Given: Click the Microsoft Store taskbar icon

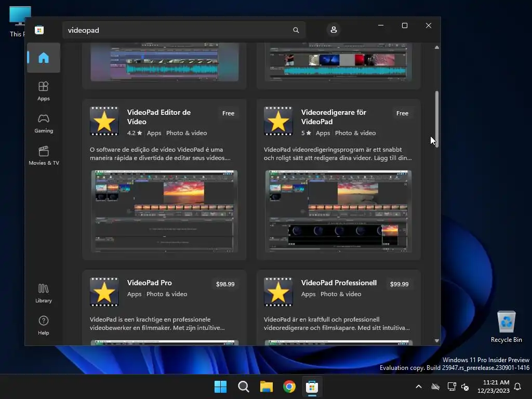Looking at the screenshot, I should [312, 387].
